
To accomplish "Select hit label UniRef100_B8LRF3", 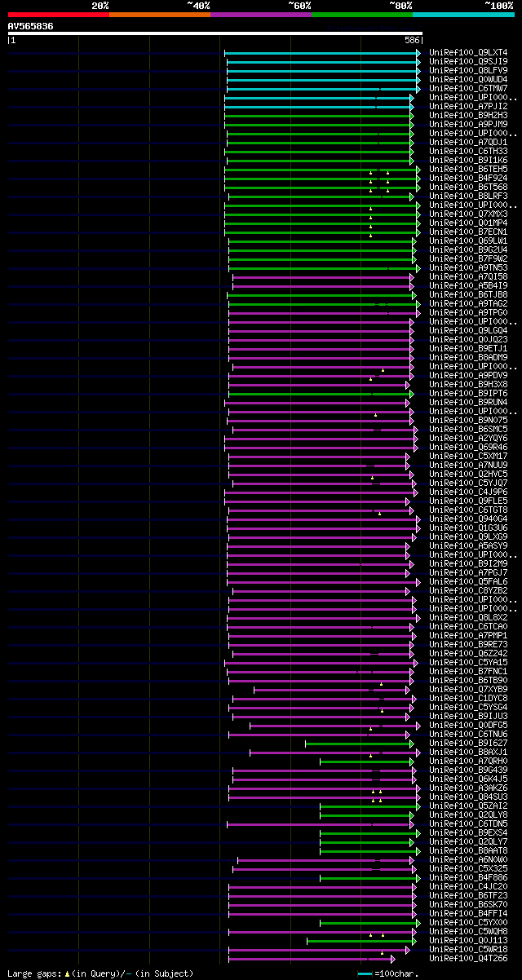I will 468,196.
